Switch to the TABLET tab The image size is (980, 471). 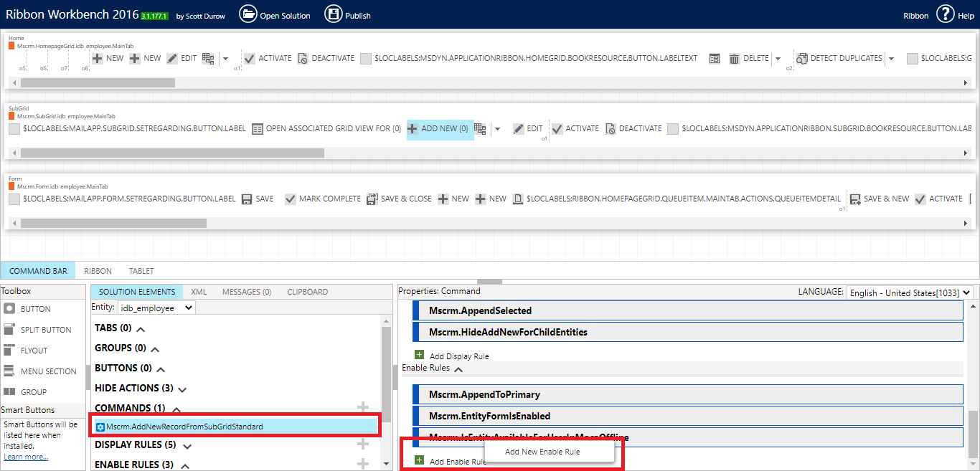tap(141, 270)
